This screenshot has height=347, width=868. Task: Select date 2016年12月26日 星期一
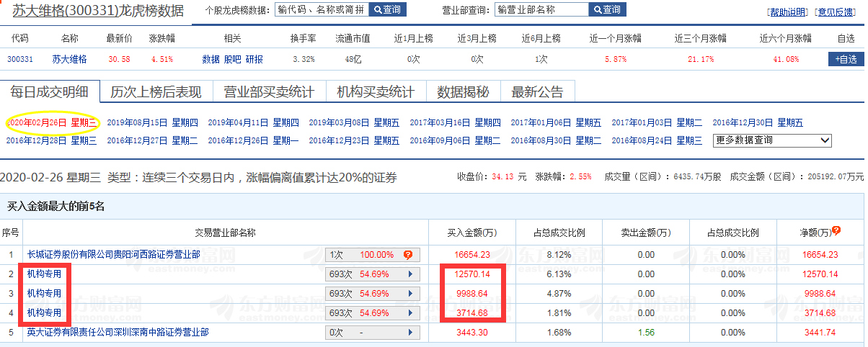click(x=253, y=140)
